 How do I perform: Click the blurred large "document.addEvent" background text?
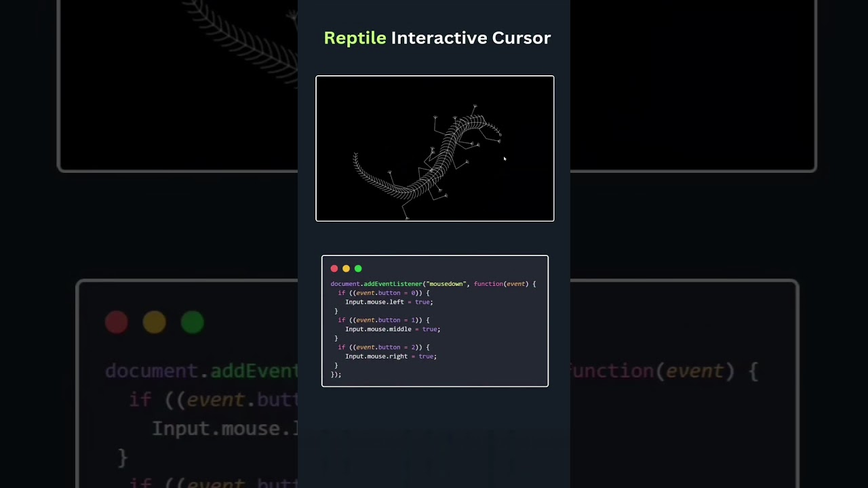201,371
